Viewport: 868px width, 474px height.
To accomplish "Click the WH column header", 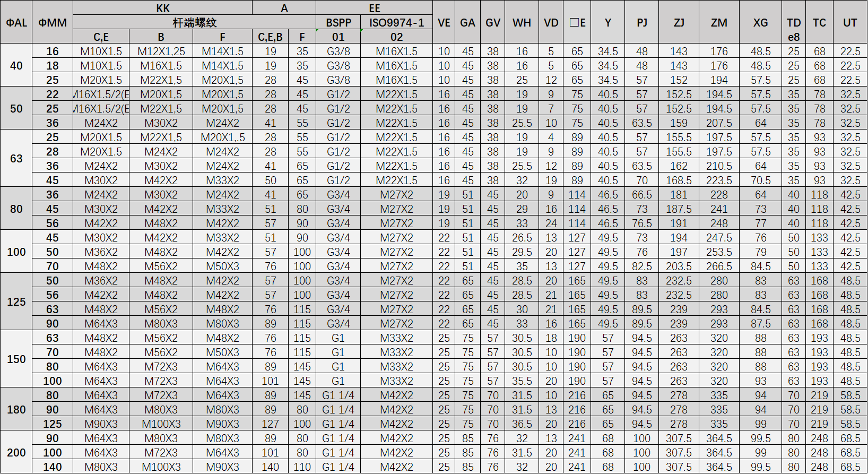I will [x=522, y=23].
